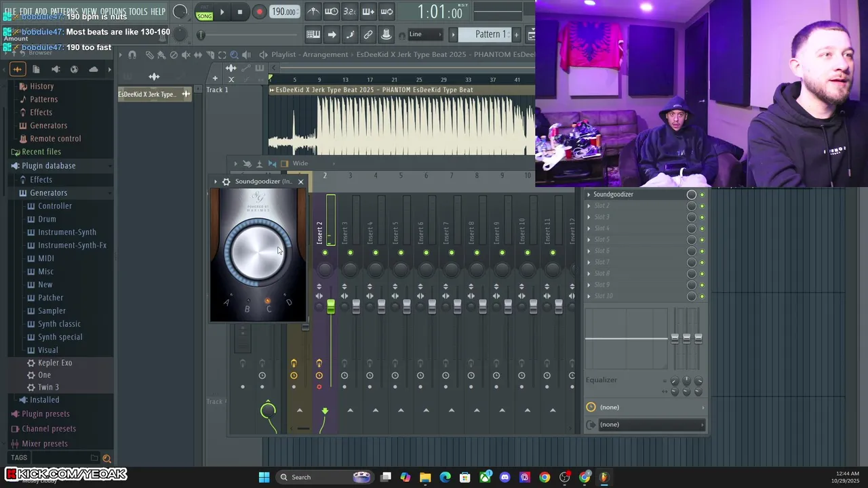Click the Play button in transport
868x488 pixels.
222,12
